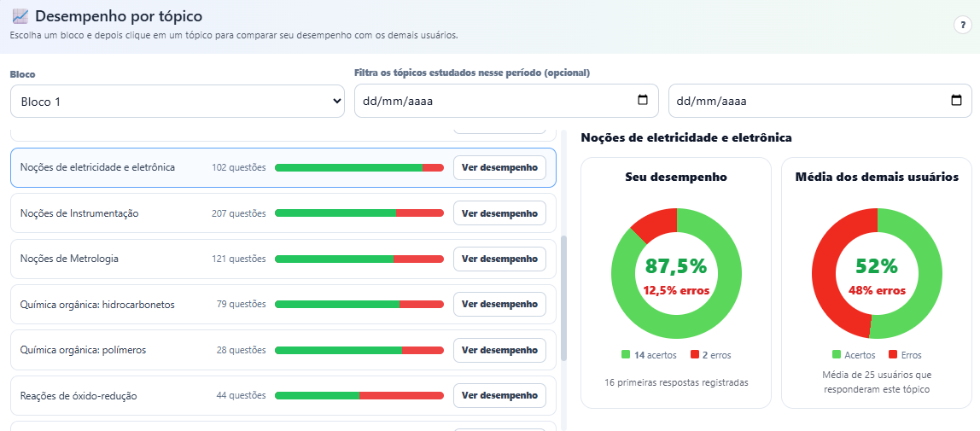Click the Média dos demais usuários donut chart

[877, 273]
